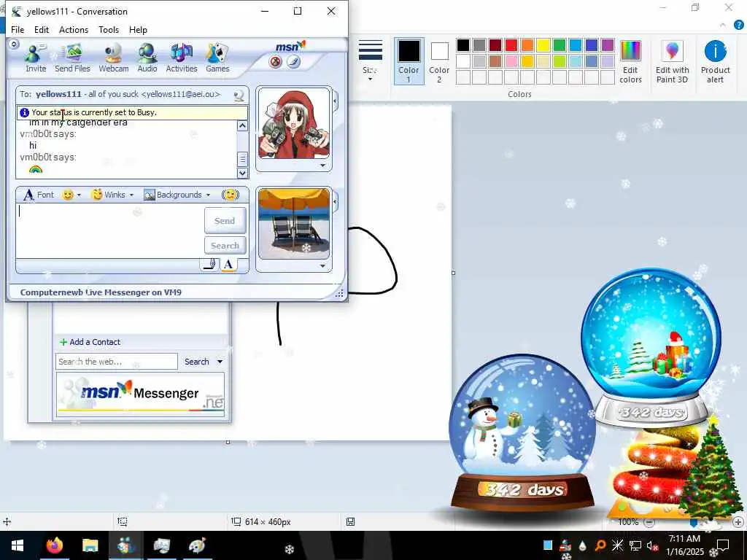The image size is (747, 560).
Task: Click the Paint zoom out minus button
Action: pos(649,522)
